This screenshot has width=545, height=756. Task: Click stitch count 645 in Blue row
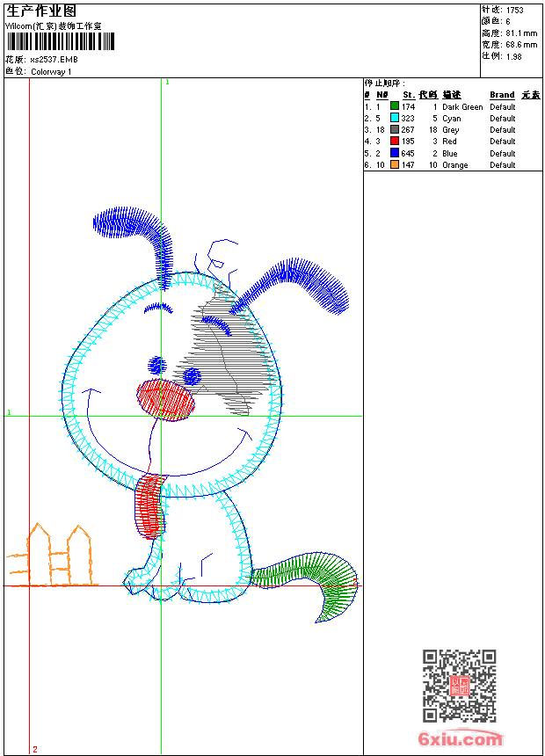[x=408, y=153]
